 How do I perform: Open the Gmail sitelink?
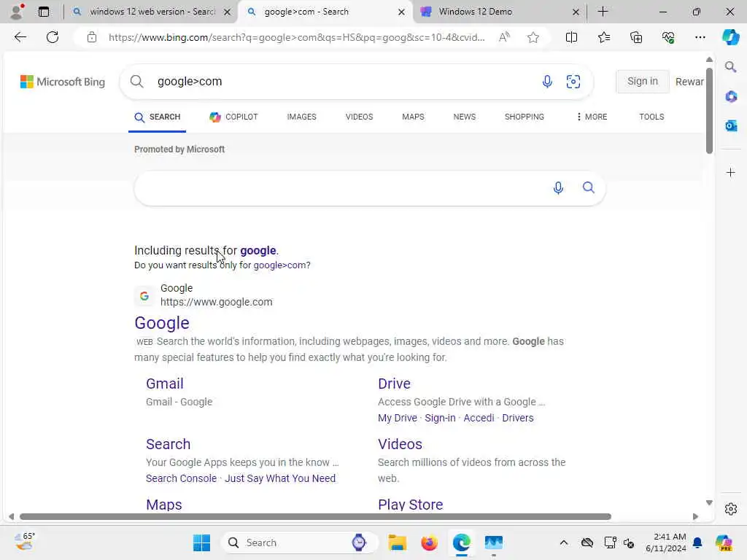pos(164,384)
